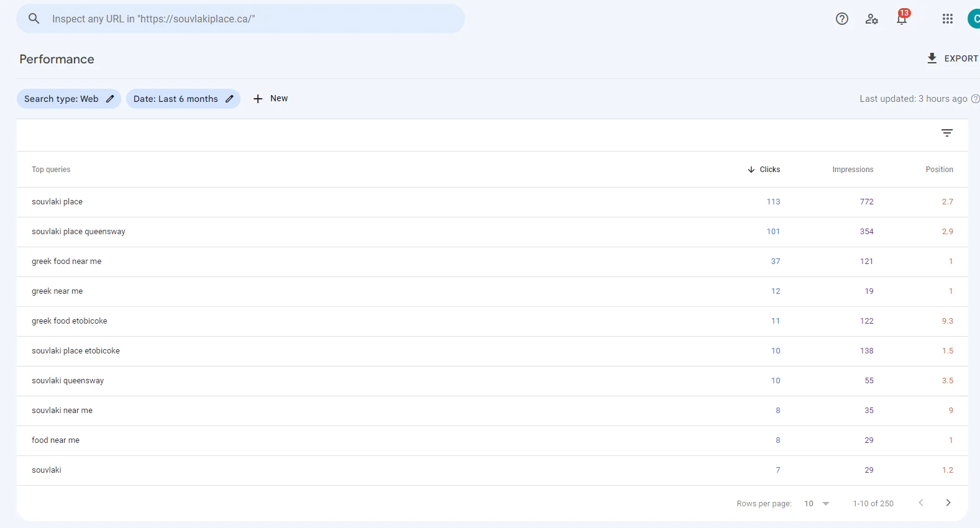Image resolution: width=980 pixels, height=528 pixels.
Task: Select the "greek food etobicoke" query
Action: pyautogui.click(x=70, y=321)
